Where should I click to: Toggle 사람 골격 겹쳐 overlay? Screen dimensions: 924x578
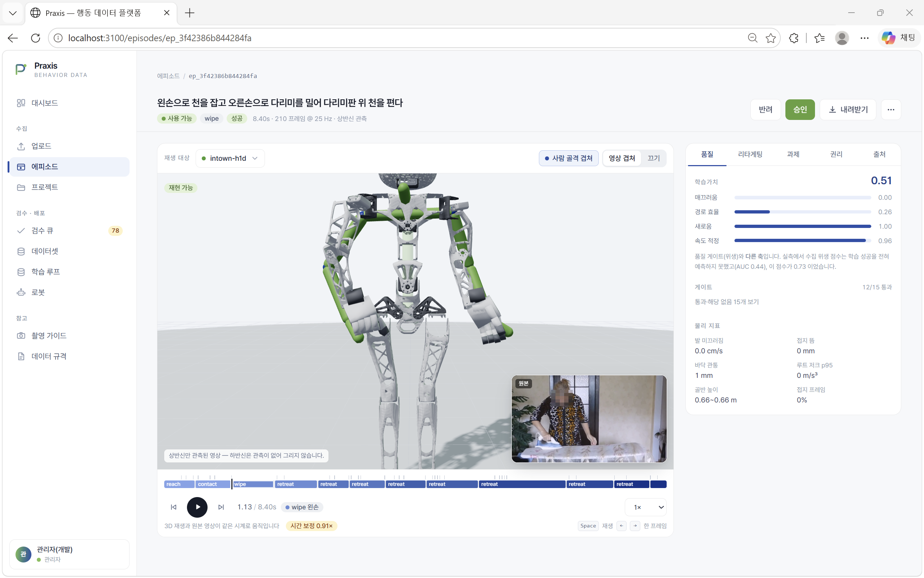point(568,158)
